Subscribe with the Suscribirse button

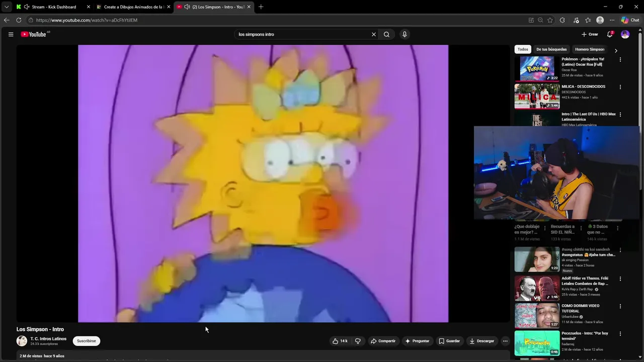click(87, 341)
